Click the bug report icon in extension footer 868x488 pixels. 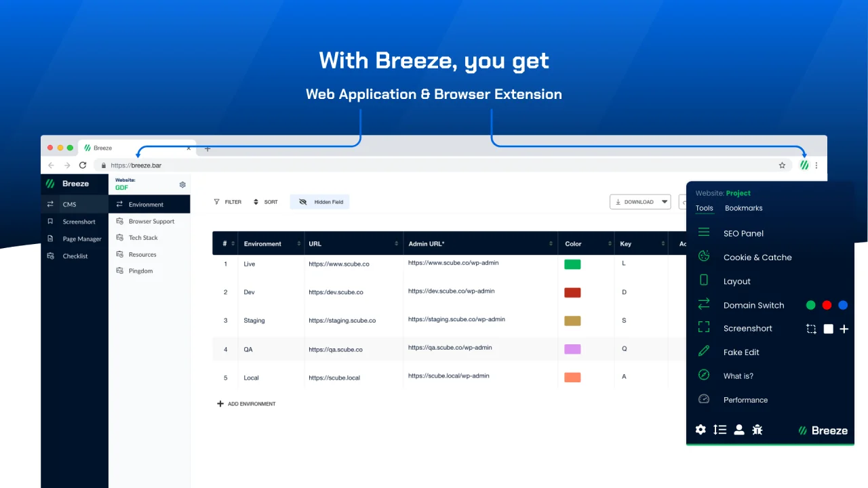pos(757,430)
